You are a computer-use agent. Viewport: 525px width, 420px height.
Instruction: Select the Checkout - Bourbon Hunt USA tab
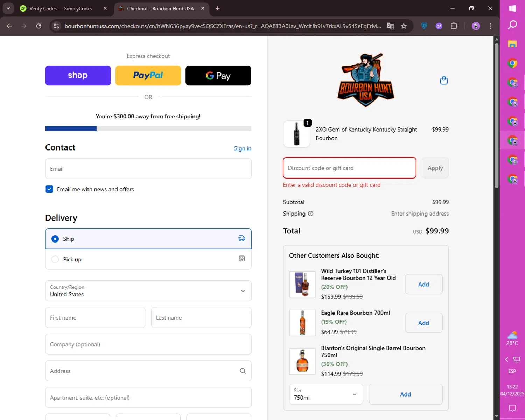[160, 8]
